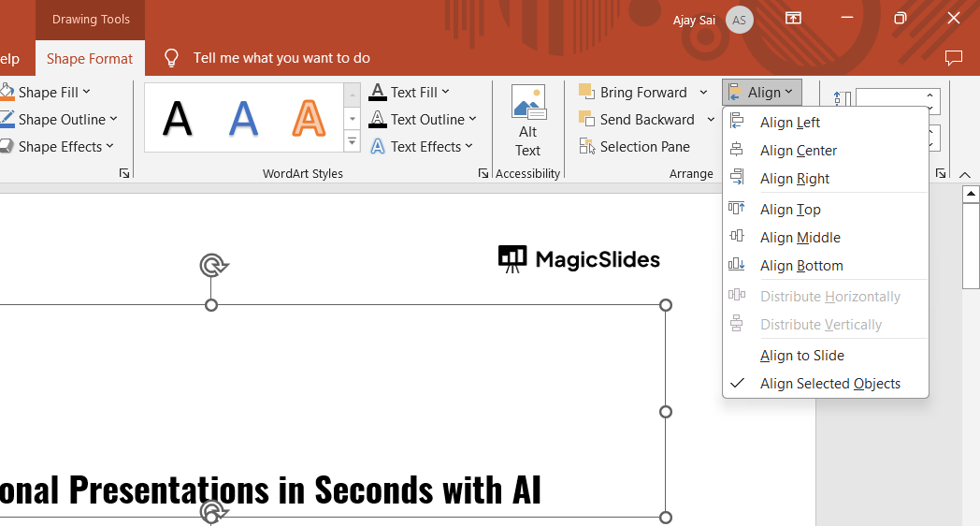
Task: Click the top-right text box corner handle
Action: tap(666, 305)
